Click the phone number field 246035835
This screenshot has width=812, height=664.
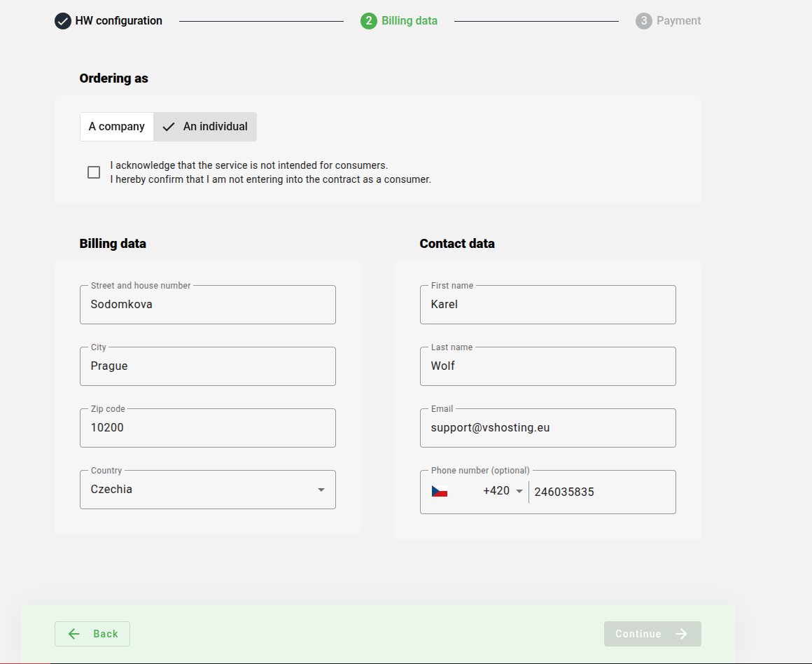click(601, 492)
